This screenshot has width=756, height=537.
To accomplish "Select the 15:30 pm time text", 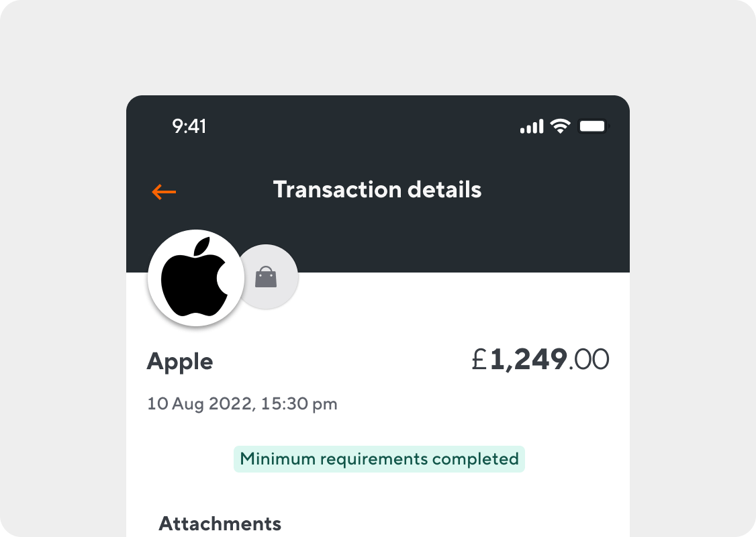I will point(299,404).
